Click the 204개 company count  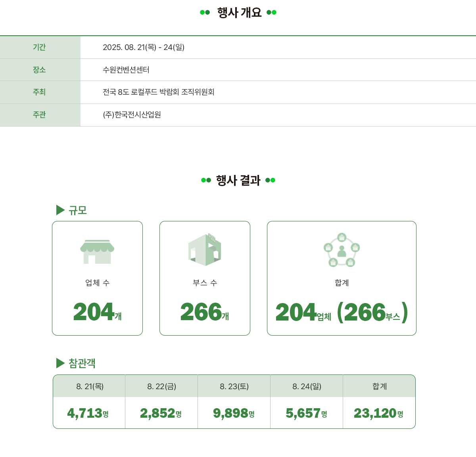98,312
